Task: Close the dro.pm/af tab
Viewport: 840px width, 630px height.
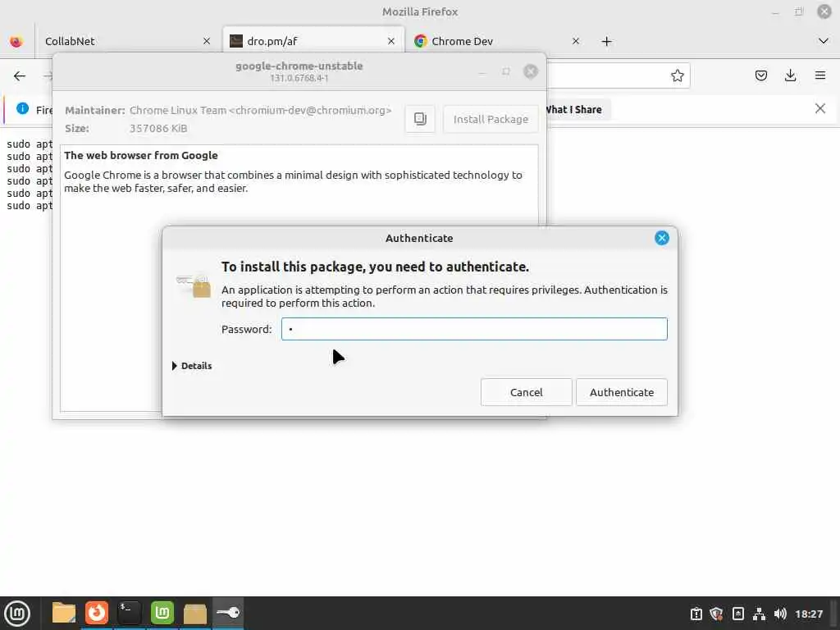Action: point(391,41)
